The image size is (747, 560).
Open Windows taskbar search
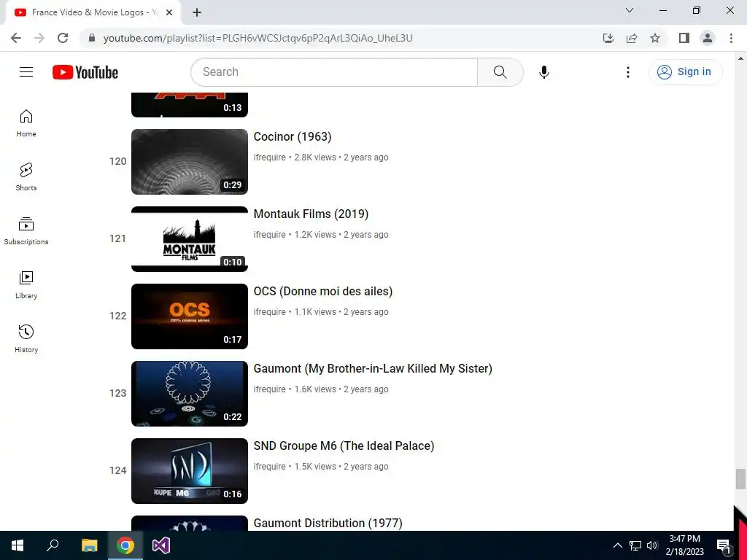tap(53, 545)
